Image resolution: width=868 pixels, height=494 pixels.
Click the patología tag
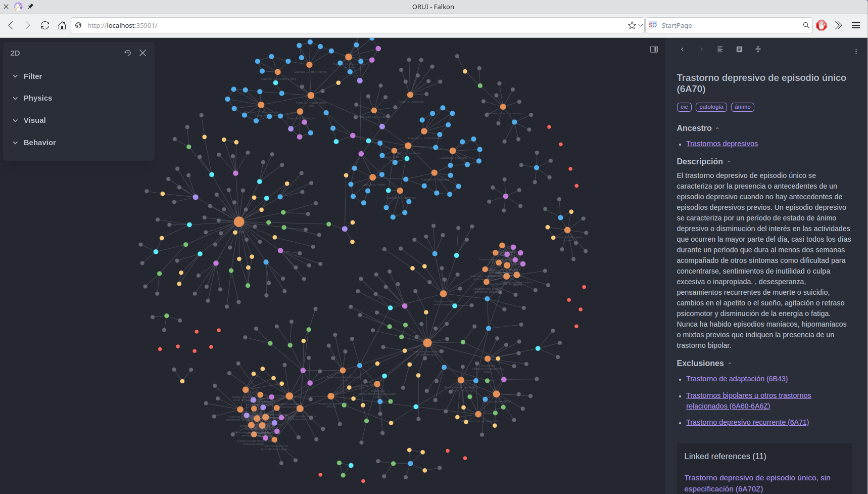[x=711, y=107]
